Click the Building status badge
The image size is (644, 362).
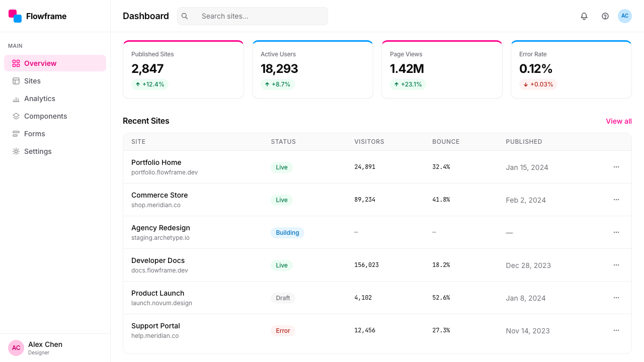click(287, 233)
